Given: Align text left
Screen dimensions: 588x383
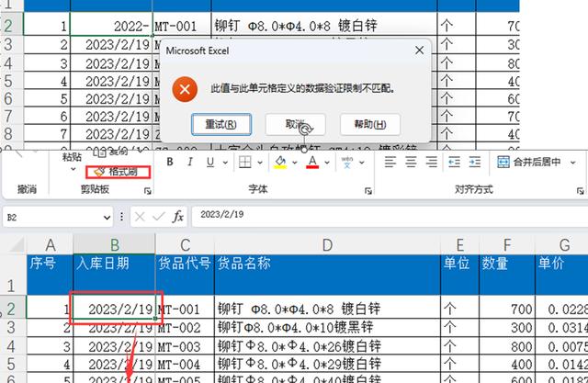Looking at the screenshot, I should [390, 162].
